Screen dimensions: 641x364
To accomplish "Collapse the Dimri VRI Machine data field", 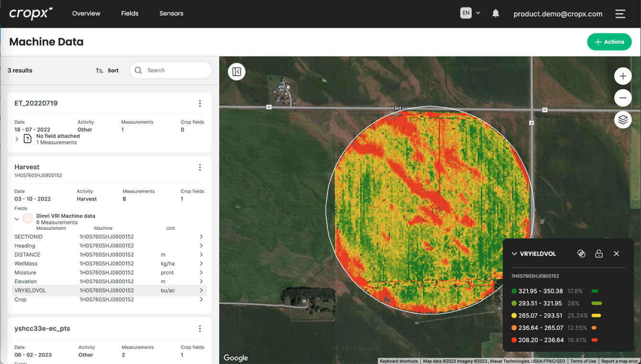I will (x=17, y=219).
